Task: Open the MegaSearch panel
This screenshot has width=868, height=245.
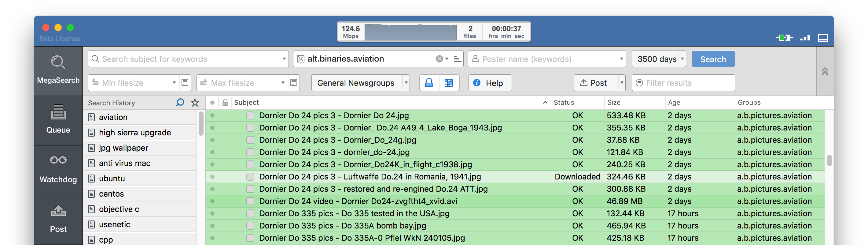Action: [58, 70]
